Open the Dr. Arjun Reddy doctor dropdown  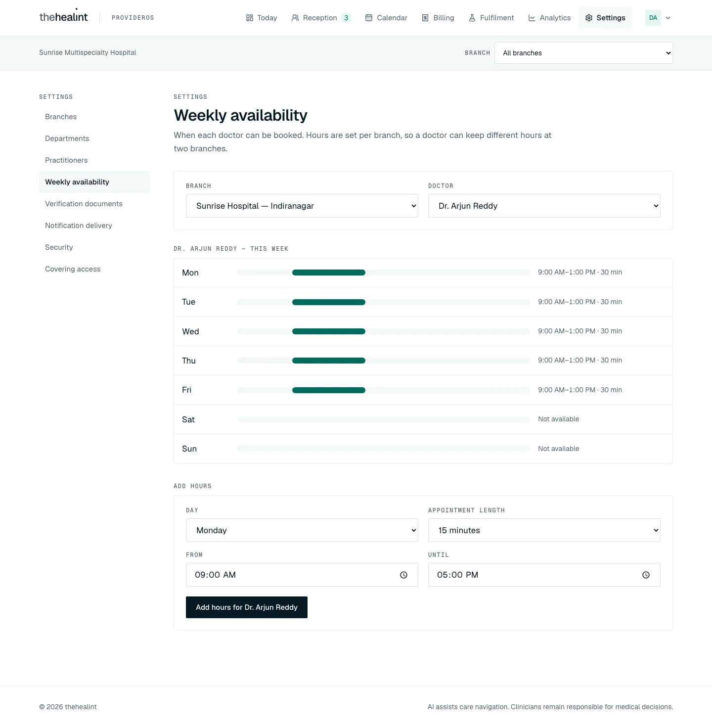click(x=544, y=206)
